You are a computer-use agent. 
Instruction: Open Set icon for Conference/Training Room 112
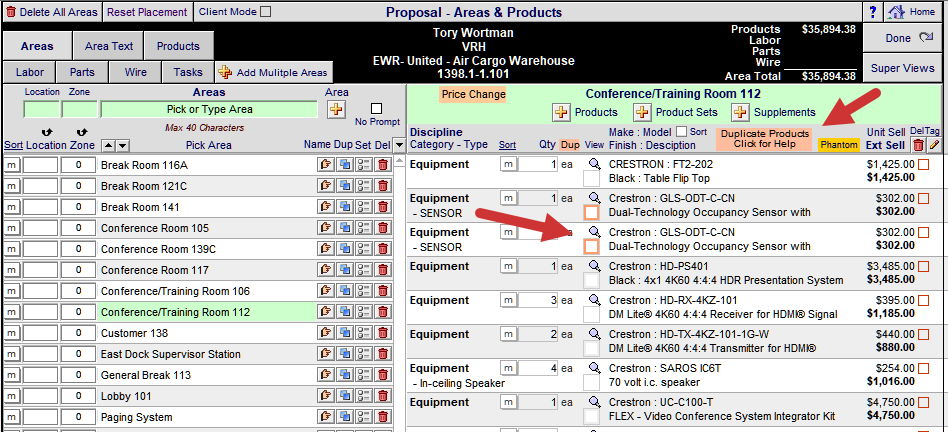tap(363, 312)
